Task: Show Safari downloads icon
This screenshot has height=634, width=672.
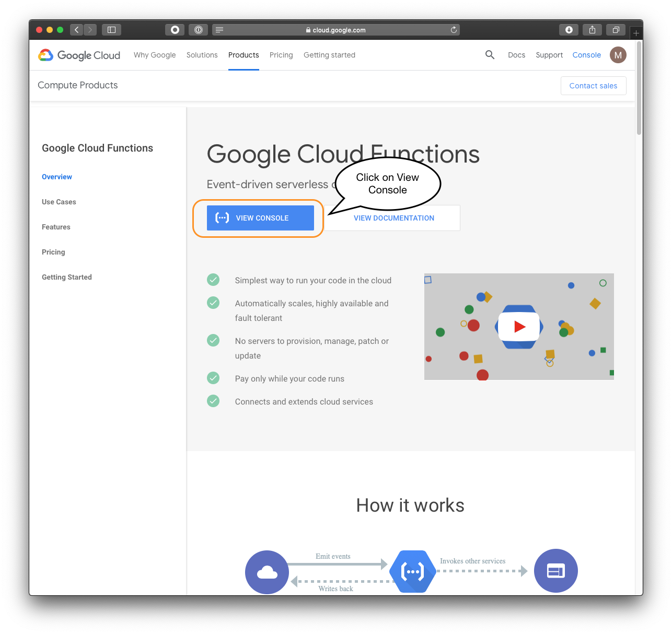Action: (x=569, y=30)
